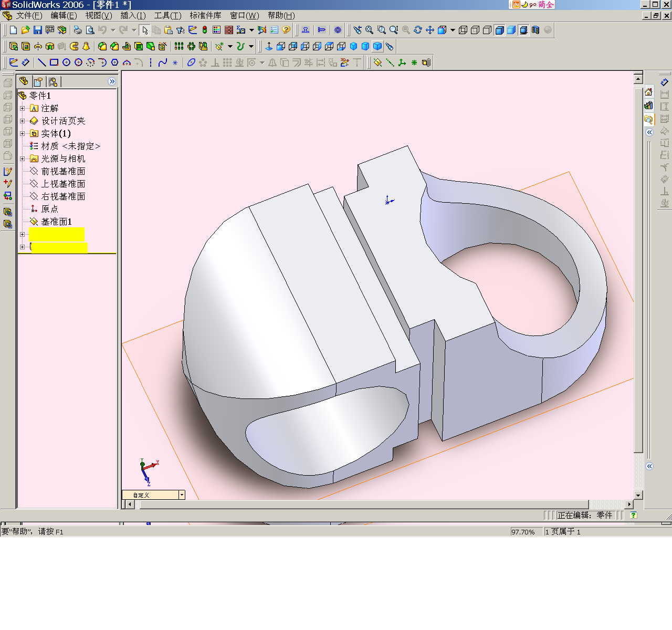Screen dimensions: 672x630
Task: Click the New document icon
Action: pos(14,30)
